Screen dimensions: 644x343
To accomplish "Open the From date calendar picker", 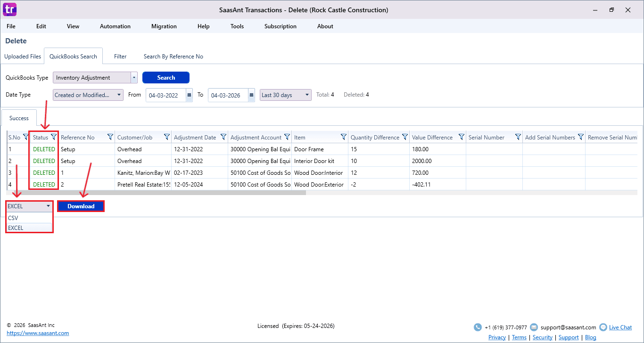I will coord(190,95).
